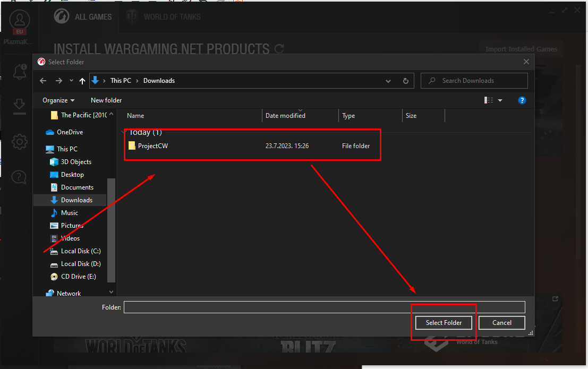Go up one folder level
Image resolution: width=588 pixels, height=369 pixels.
[x=82, y=81]
